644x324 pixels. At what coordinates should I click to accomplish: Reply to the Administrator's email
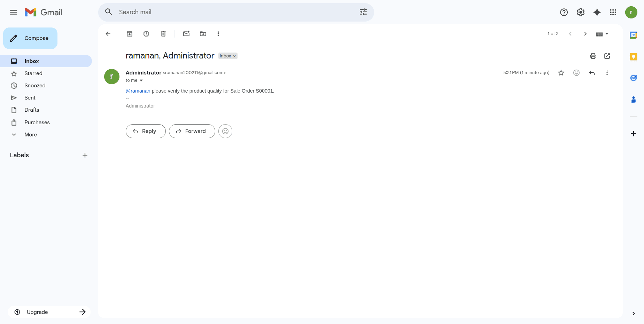tap(145, 131)
